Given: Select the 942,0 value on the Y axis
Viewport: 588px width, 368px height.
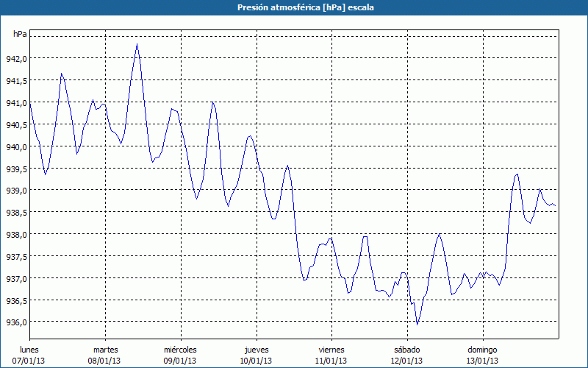Looking at the screenshot, I should (17, 58).
